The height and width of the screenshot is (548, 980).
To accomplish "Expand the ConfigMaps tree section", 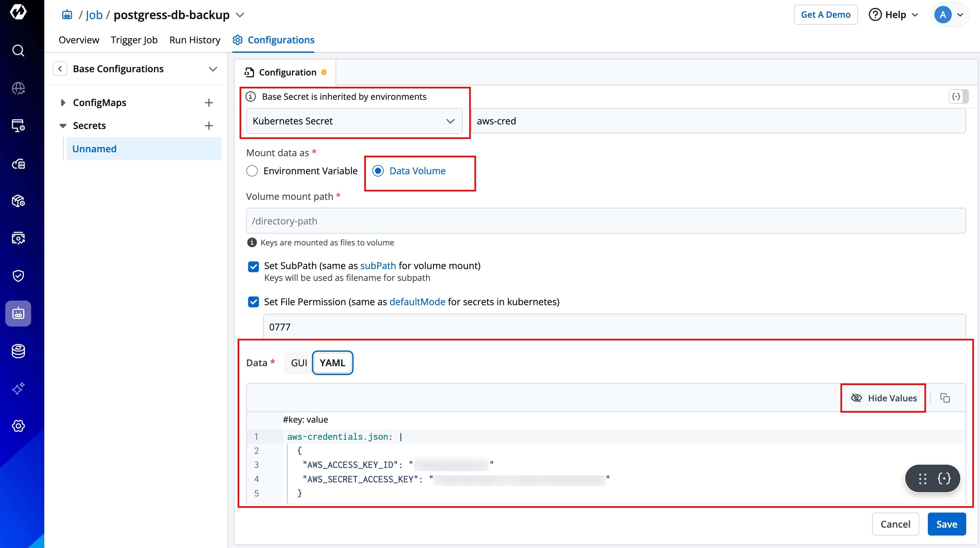I will 63,102.
